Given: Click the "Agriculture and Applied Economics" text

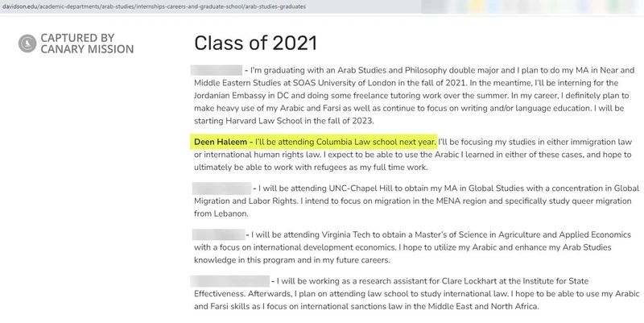Looking at the screenshot, I should pyautogui.click(x=532, y=234).
